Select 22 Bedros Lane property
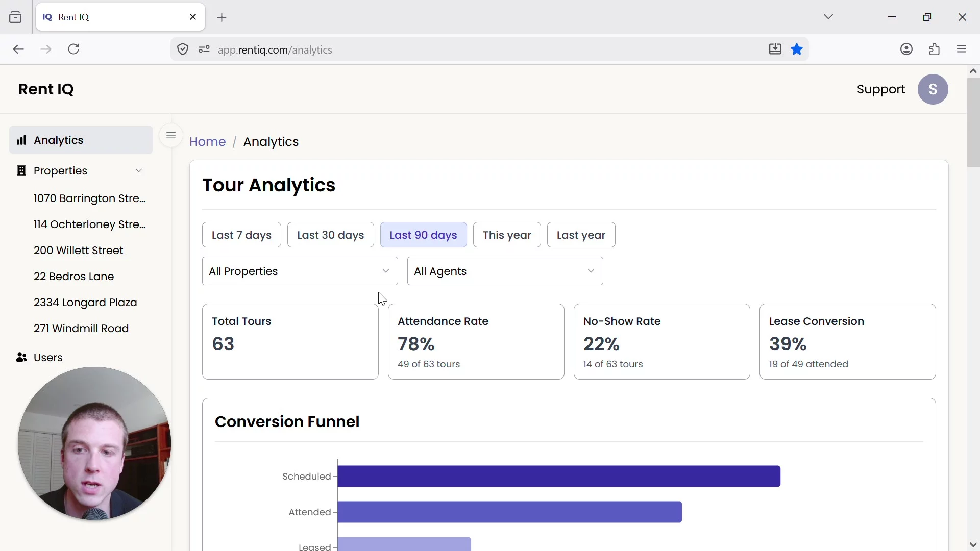 coord(74,277)
